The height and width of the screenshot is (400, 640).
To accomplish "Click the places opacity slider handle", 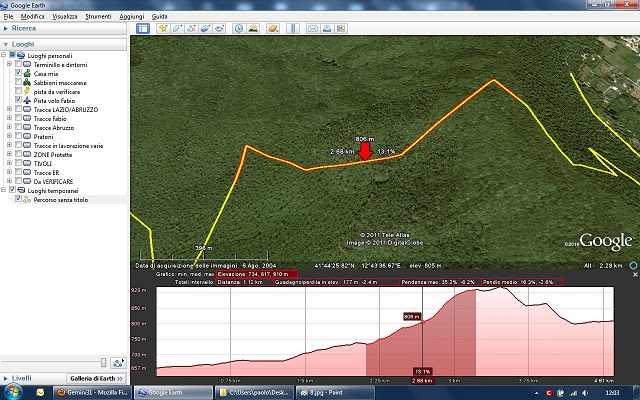I will click(x=104, y=362).
